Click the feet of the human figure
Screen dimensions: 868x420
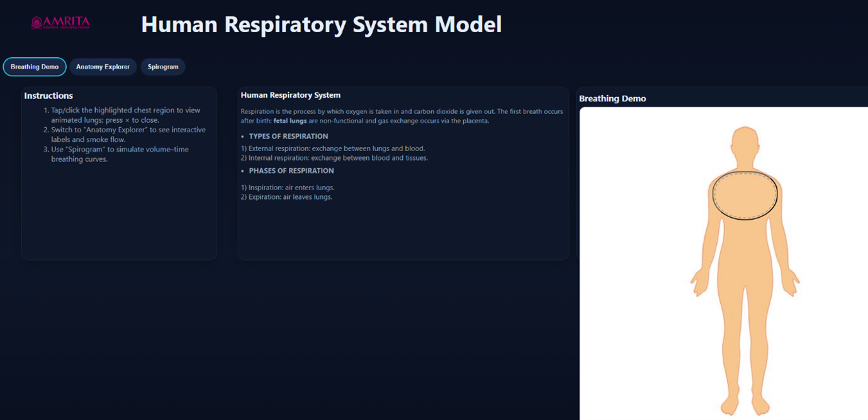click(x=745, y=404)
